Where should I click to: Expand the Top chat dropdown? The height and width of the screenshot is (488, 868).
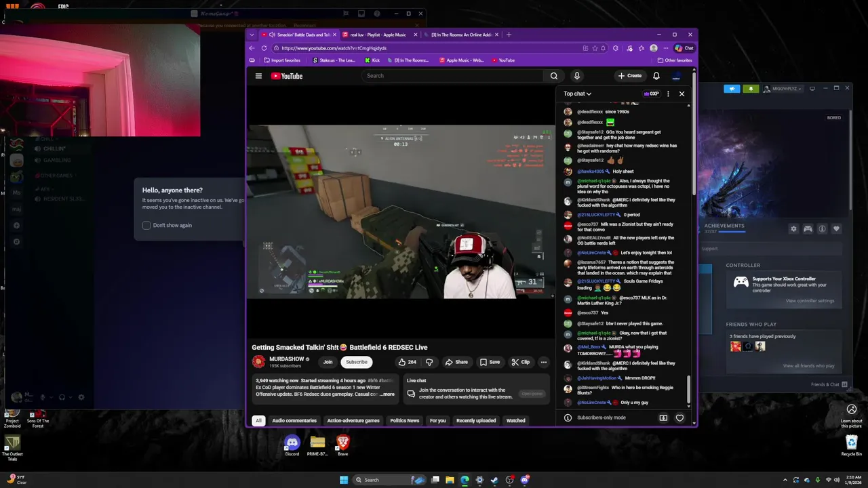tap(577, 94)
